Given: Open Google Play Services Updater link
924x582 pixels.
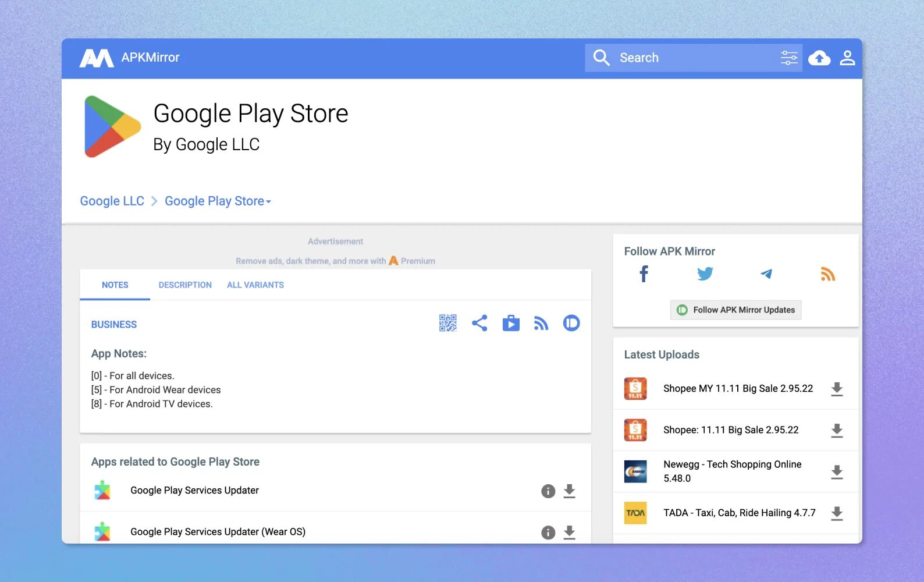Looking at the screenshot, I should pyautogui.click(x=194, y=490).
